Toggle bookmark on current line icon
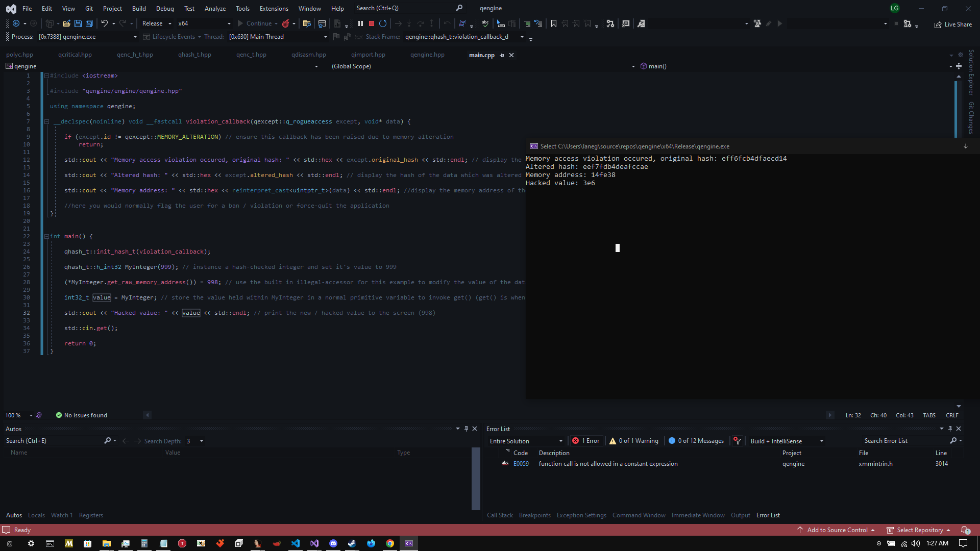Image resolution: width=980 pixels, height=551 pixels. click(554, 23)
